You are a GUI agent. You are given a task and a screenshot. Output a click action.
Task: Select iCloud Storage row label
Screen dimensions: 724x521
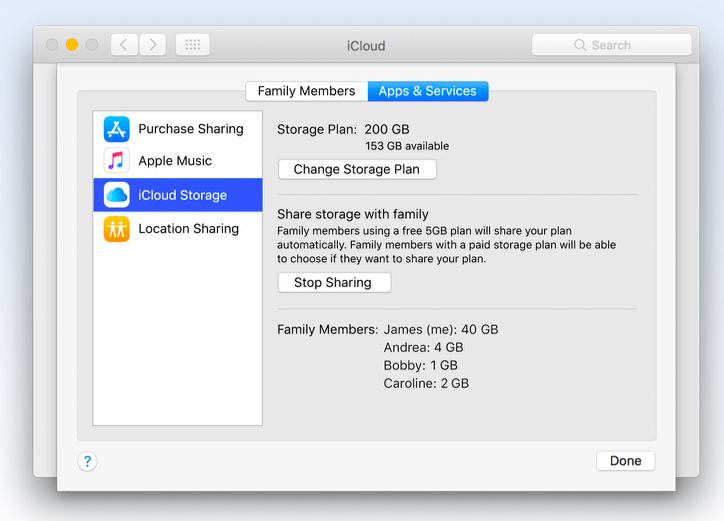(x=182, y=195)
